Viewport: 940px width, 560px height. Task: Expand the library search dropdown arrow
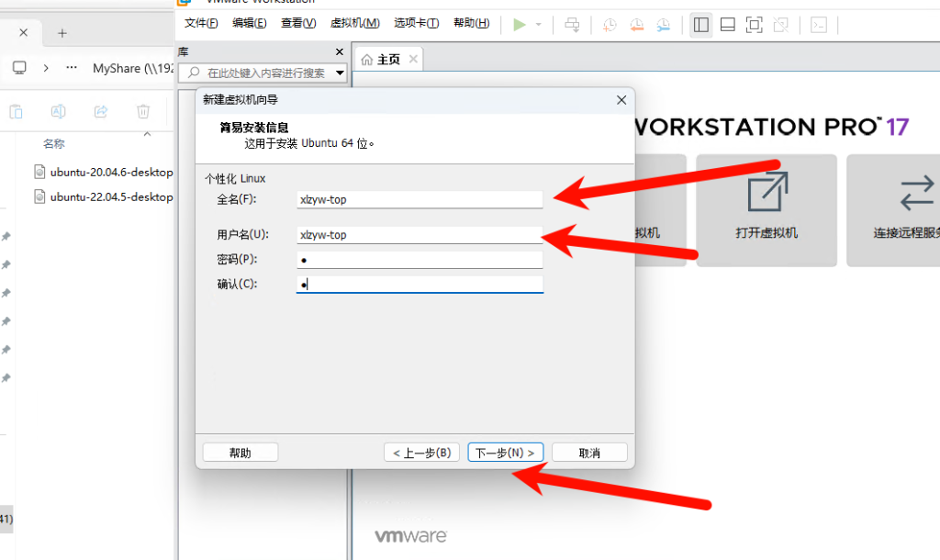click(x=340, y=73)
